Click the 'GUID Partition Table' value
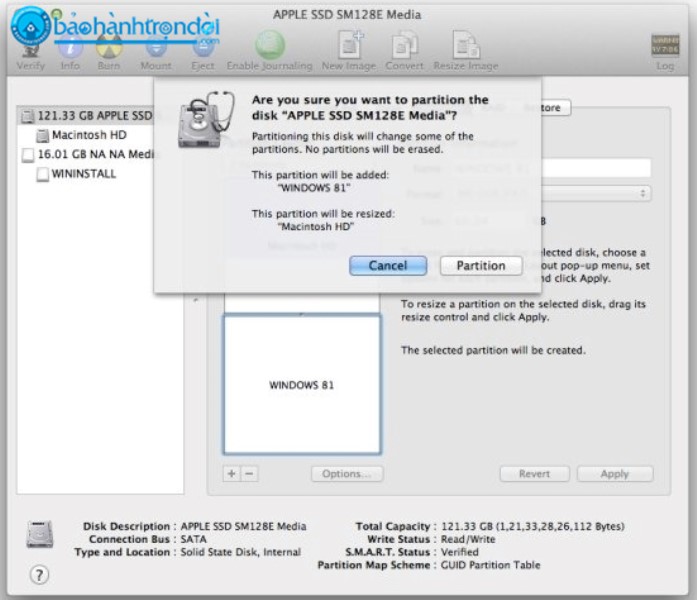 click(490, 565)
